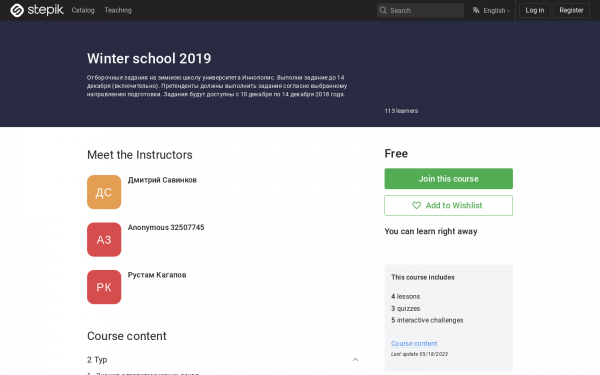Click the Stepik logo
The height and width of the screenshot is (375, 600).
tap(37, 10)
